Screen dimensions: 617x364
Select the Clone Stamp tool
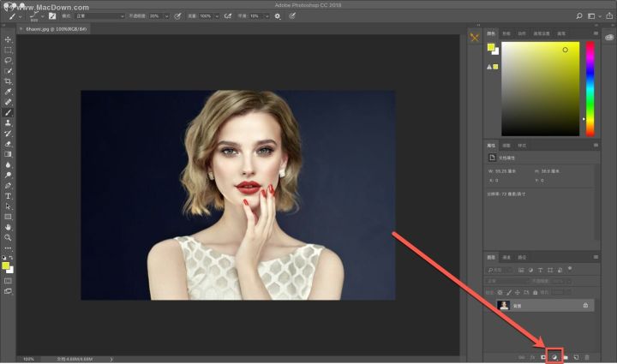8,123
